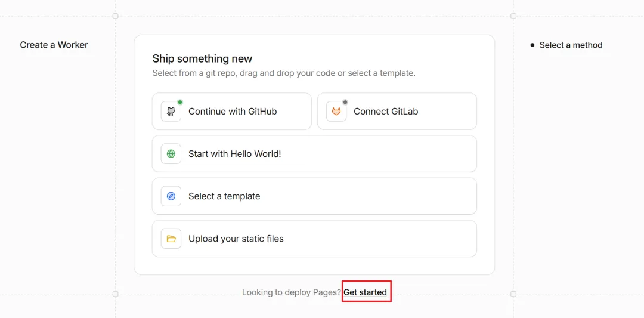Image resolution: width=644 pixels, height=318 pixels.
Task: Click the gray status dot on GitLab
Action: click(x=345, y=102)
